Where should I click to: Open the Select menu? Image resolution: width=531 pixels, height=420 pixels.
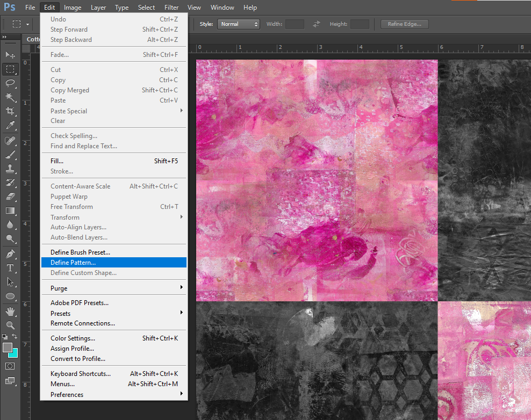146,8
